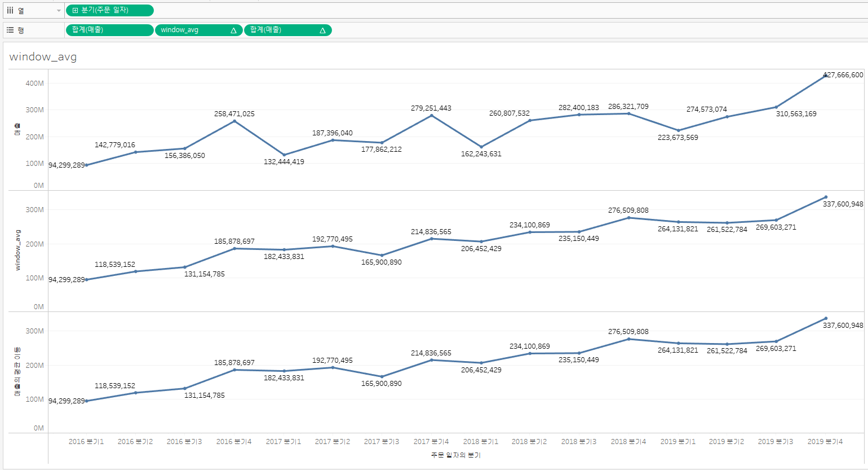Click 276,509,808 label in the bottom chart

pos(628,331)
